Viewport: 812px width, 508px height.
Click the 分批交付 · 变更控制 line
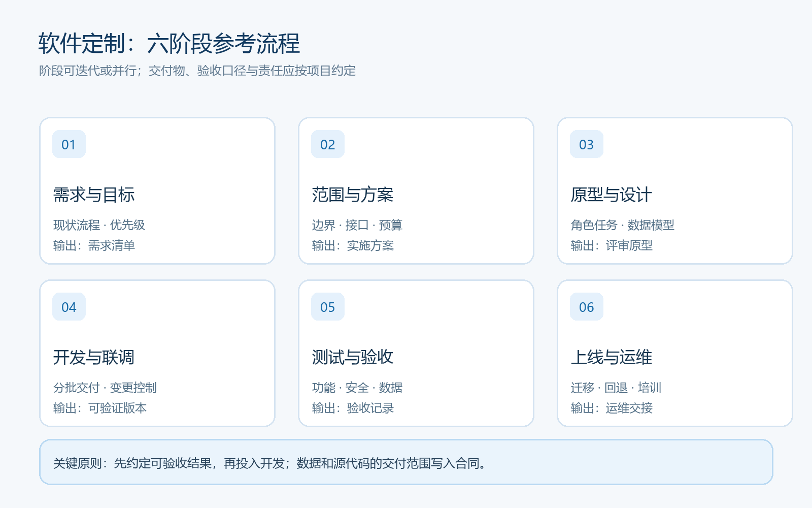click(x=105, y=388)
